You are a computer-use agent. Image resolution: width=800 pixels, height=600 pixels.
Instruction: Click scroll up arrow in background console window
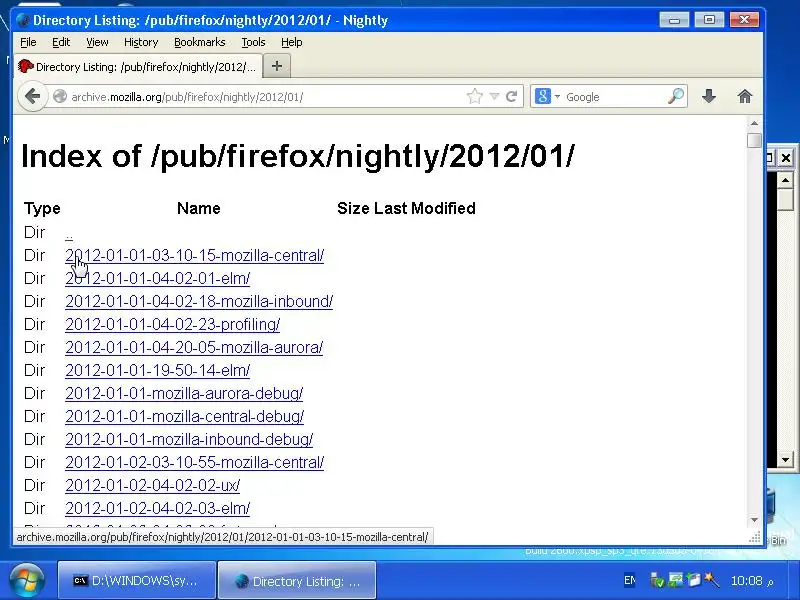click(x=786, y=180)
